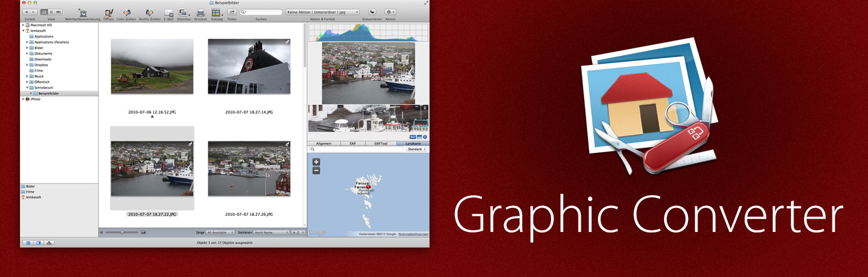This screenshot has height=277, width=868.
Task: Collapse the lemkesoft tree node
Action: tap(23, 31)
